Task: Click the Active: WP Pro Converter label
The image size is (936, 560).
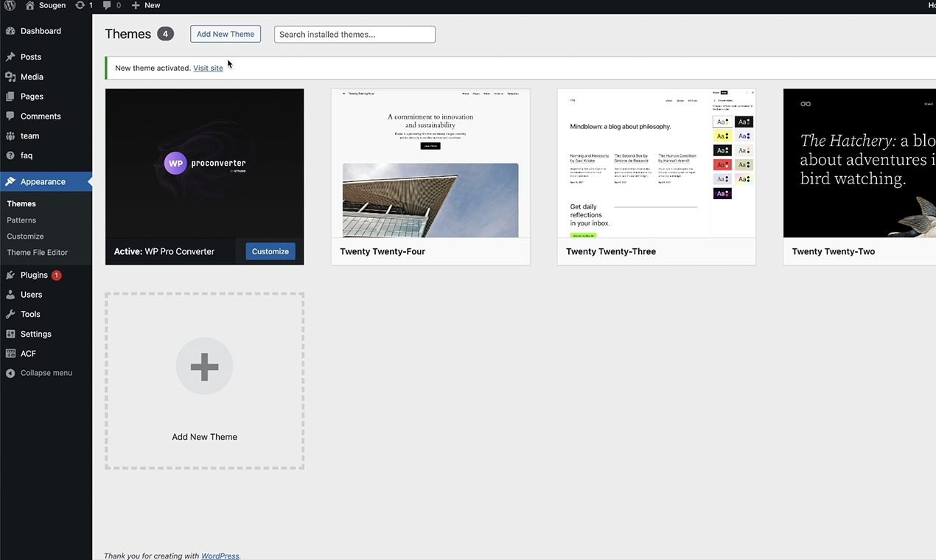Action: [164, 251]
